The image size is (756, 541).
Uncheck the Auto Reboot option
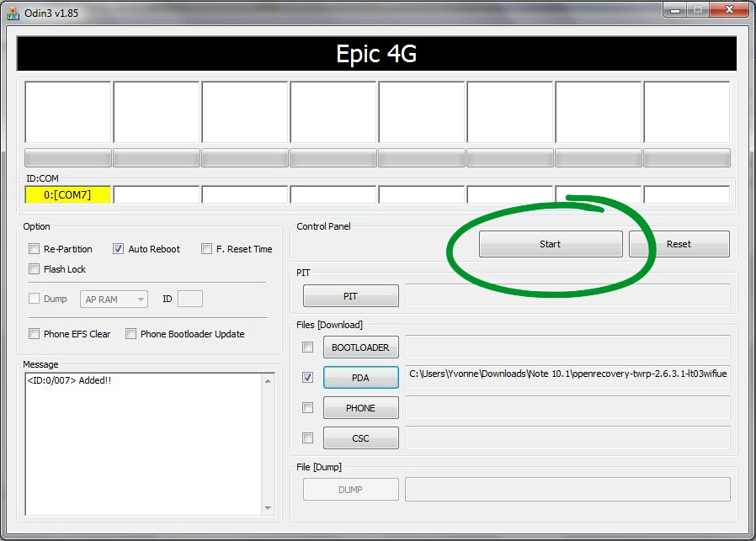pos(118,248)
